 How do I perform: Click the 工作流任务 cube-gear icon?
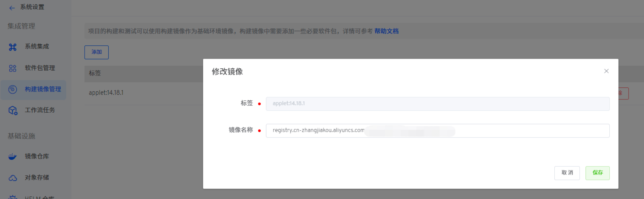tap(13, 110)
